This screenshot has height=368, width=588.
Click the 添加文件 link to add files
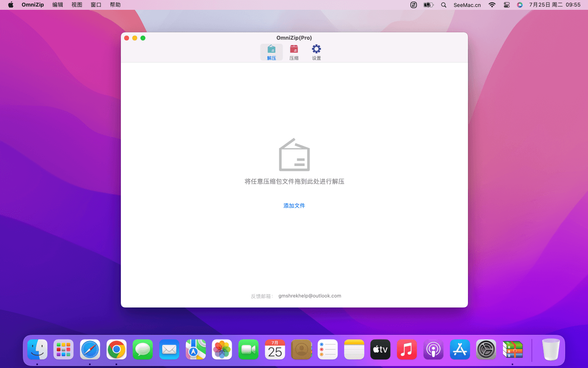(x=294, y=206)
